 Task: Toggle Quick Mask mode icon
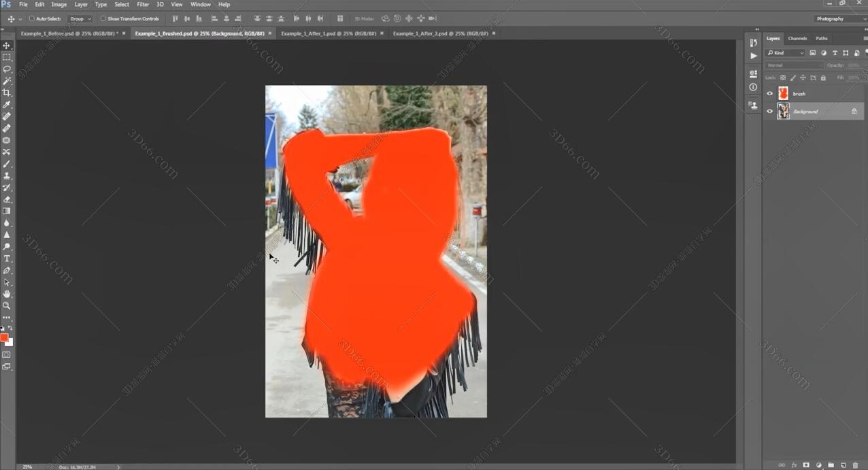click(x=7, y=354)
